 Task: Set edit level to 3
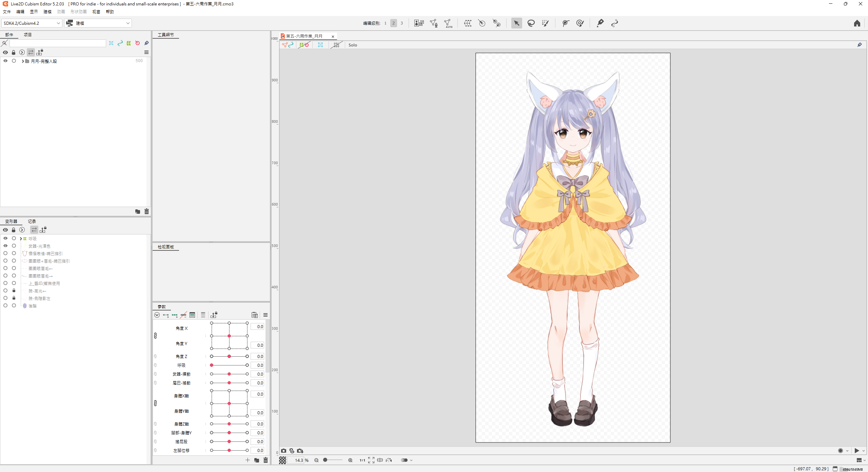402,23
